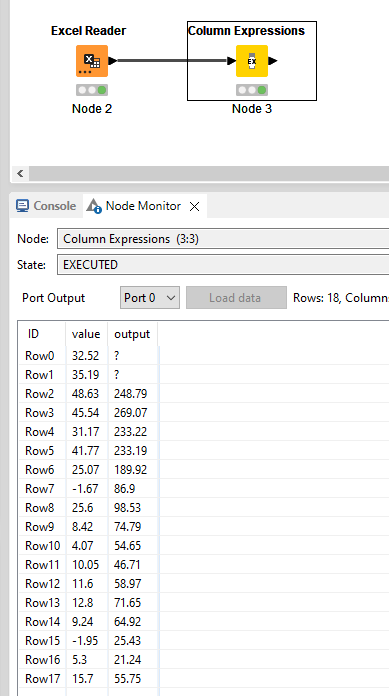Click the Column Expressions input port arrow
Screen dimensions: 389x696
(x=231, y=61)
